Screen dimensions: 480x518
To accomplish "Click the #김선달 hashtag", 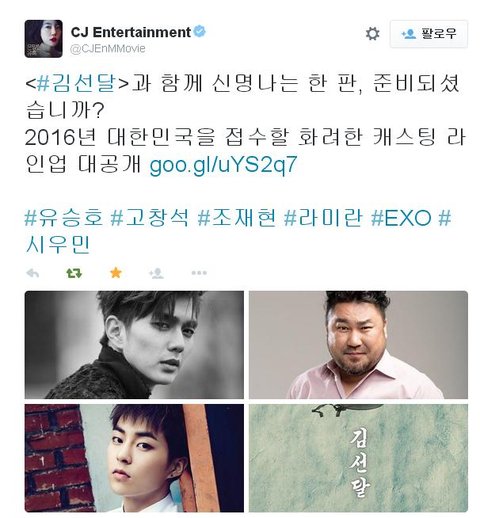I will click(x=77, y=83).
